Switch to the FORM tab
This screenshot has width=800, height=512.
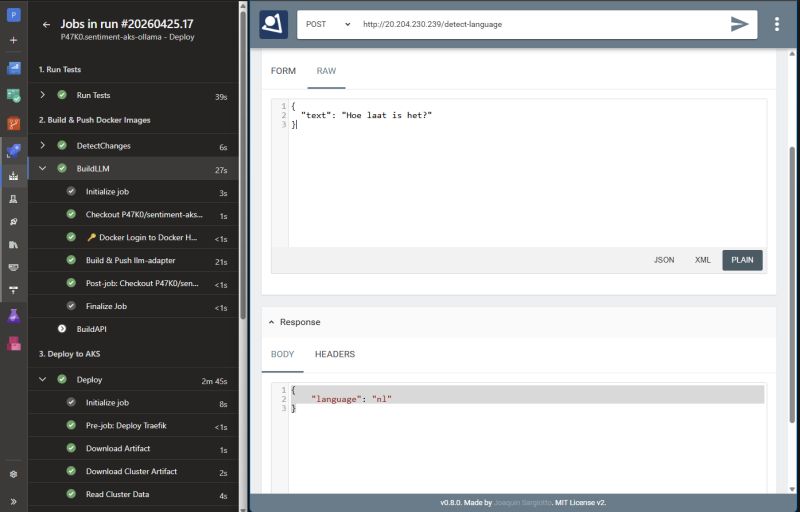pyautogui.click(x=283, y=71)
